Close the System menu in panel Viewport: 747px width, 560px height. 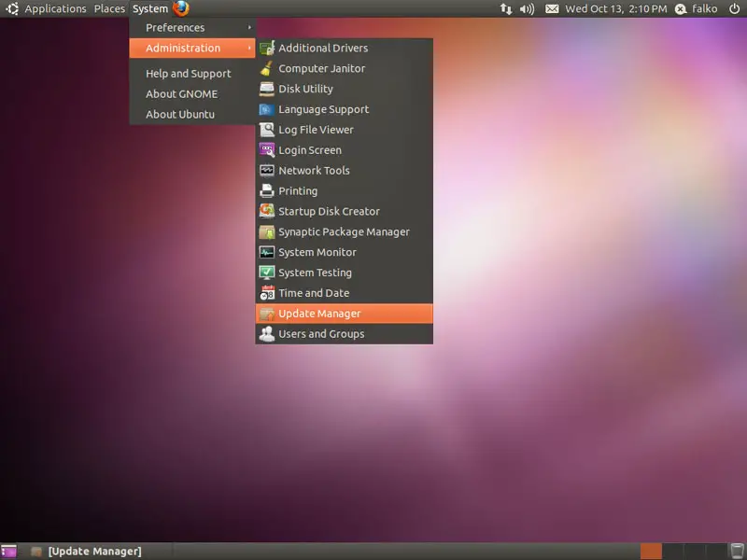pos(150,8)
